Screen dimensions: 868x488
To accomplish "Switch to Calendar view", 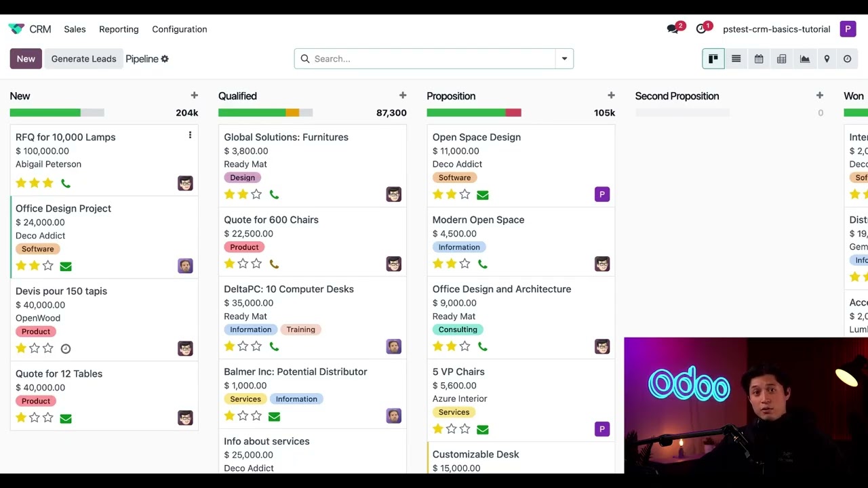I will (x=759, y=59).
